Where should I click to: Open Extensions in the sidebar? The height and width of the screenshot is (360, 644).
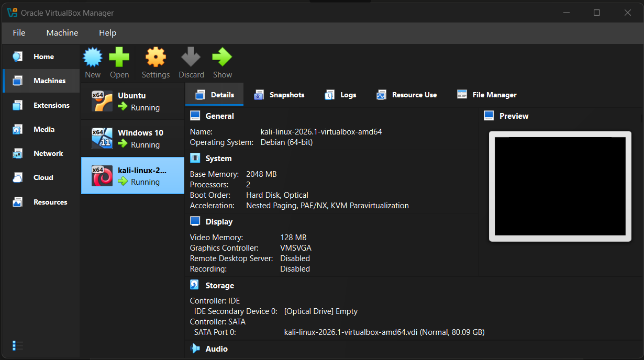click(x=41, y=105)
